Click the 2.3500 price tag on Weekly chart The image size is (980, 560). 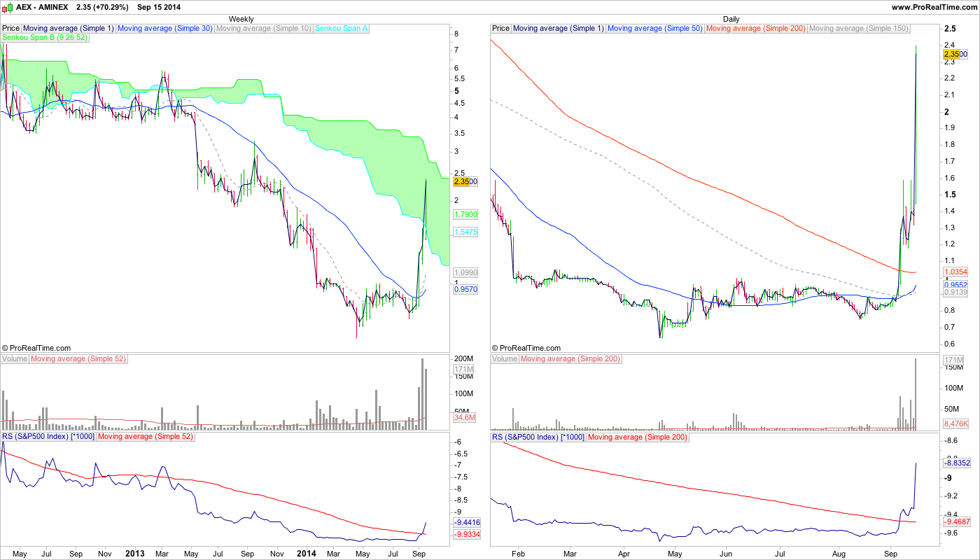coord(465,181)
